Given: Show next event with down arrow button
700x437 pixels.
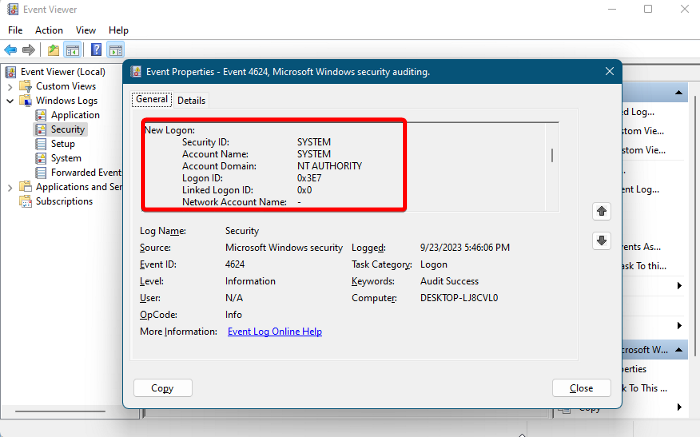Looking at the screenshot, I should (x=601, y=241).
